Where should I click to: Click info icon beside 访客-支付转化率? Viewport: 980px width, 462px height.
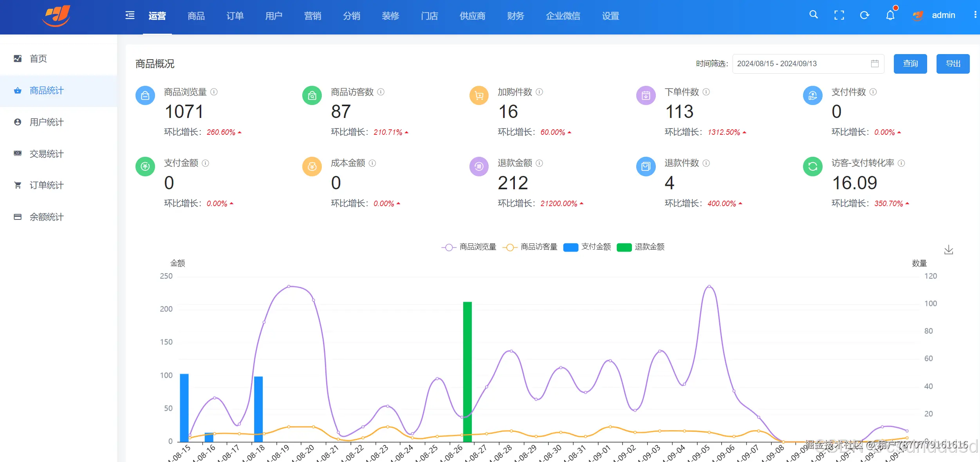click(901, 163)
